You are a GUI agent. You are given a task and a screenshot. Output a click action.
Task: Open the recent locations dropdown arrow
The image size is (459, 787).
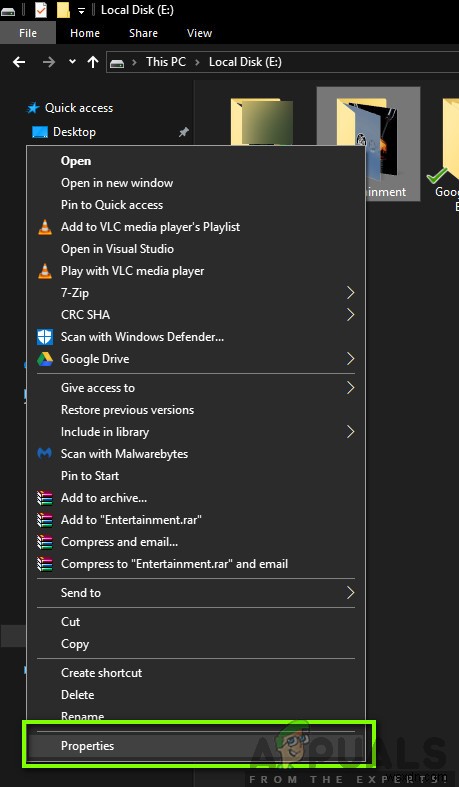(x=72, y=62)
